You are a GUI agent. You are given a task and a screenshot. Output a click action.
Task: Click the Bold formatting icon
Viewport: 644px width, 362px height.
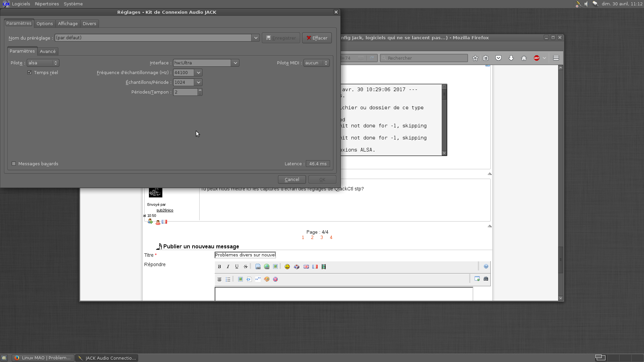coord(219,267)
